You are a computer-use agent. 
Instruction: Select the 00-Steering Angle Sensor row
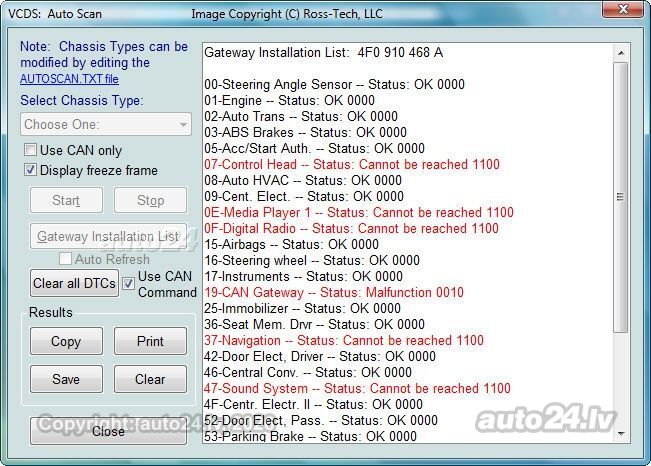point(334,84)
